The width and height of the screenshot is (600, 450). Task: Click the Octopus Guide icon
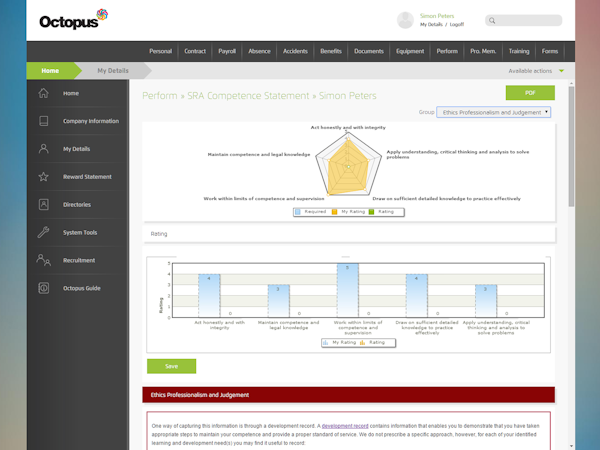43,288
